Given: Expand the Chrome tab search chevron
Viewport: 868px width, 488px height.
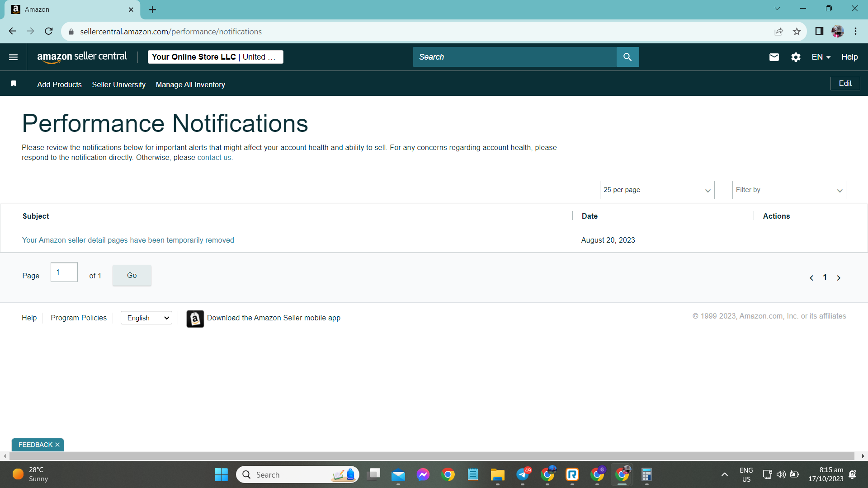Looking at the screenshot, I should (777, 9).
